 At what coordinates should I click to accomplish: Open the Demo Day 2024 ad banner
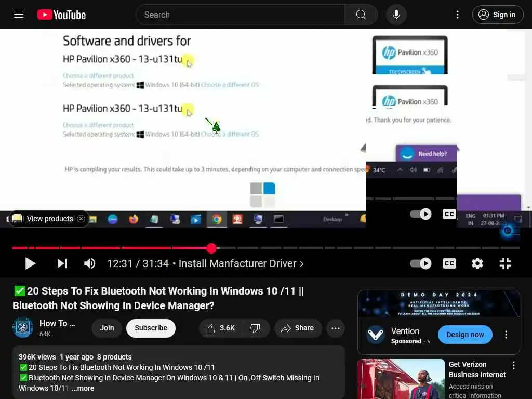[x=438, y=303]
